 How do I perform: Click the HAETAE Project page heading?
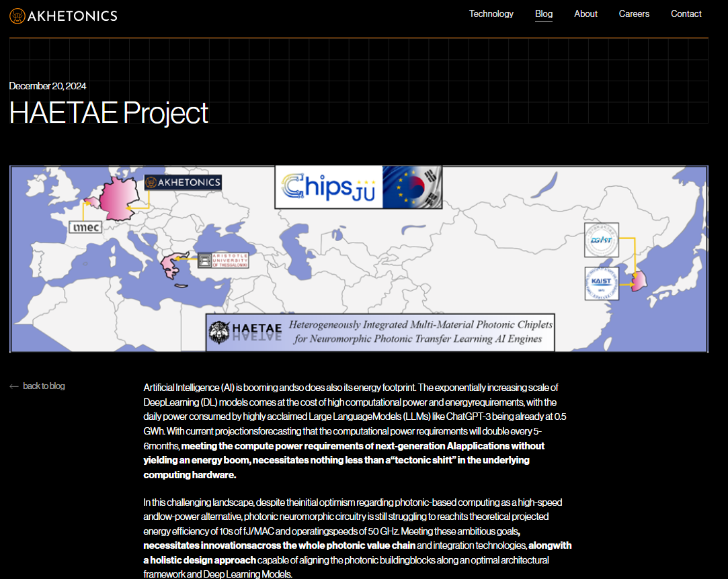tap(109, 112)
